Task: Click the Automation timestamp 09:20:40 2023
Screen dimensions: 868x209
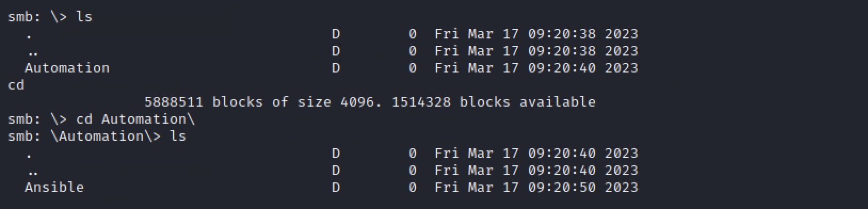Action: (583, 68)
